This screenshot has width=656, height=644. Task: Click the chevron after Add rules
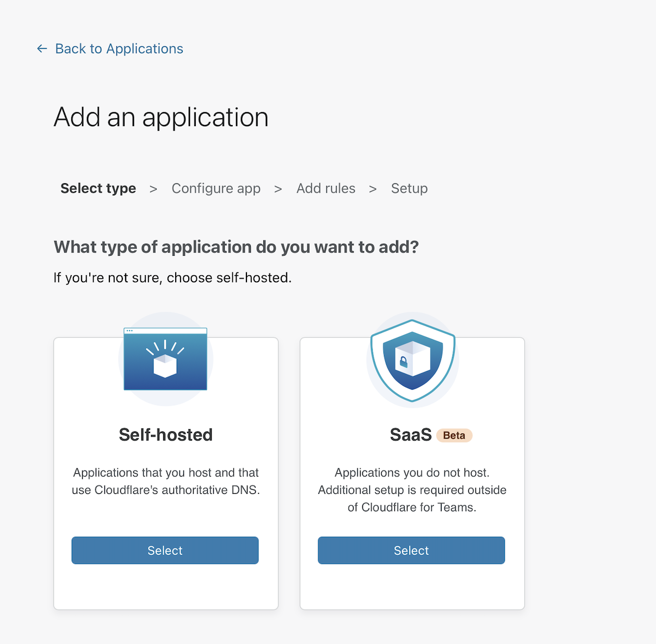click(x=373, y=189)
